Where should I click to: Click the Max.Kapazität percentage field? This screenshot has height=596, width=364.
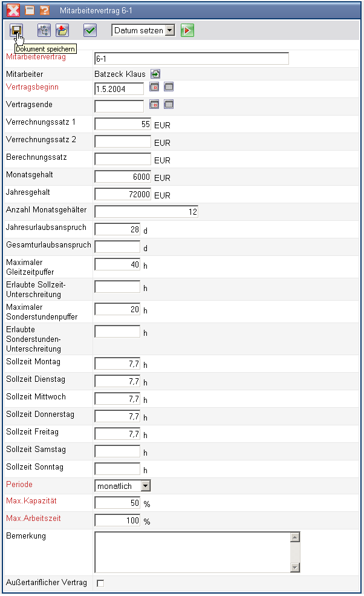click(117, 503)
